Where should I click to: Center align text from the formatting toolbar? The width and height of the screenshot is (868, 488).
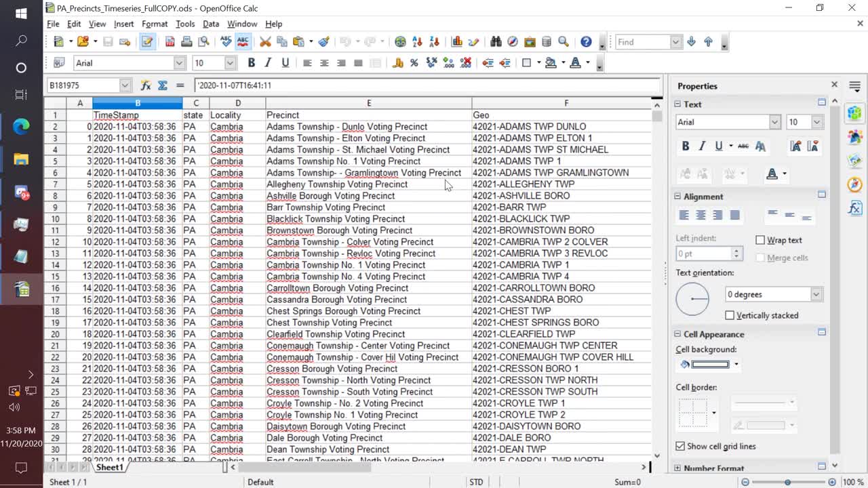tap(324, 63)
